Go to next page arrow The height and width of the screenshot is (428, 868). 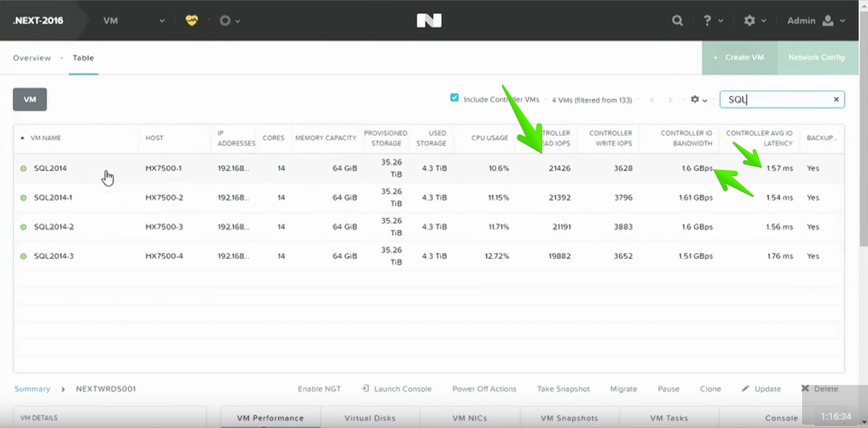coord(670,100)
